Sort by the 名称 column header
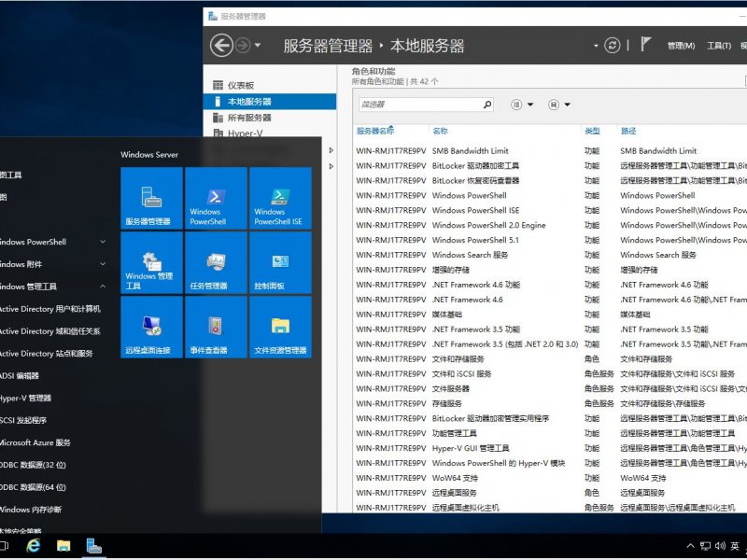 click(x=440, y=131)
